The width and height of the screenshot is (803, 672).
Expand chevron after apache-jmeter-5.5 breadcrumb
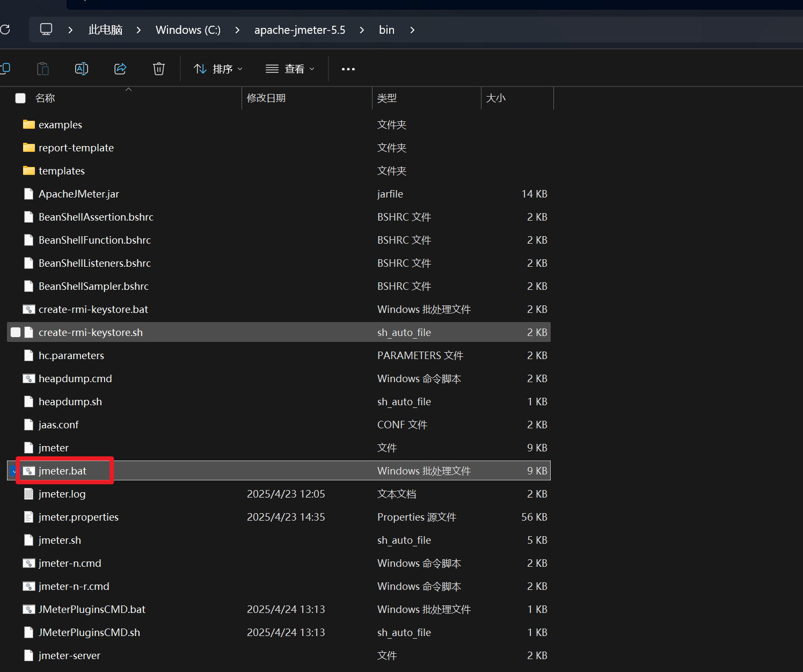(x=362, y=30)
